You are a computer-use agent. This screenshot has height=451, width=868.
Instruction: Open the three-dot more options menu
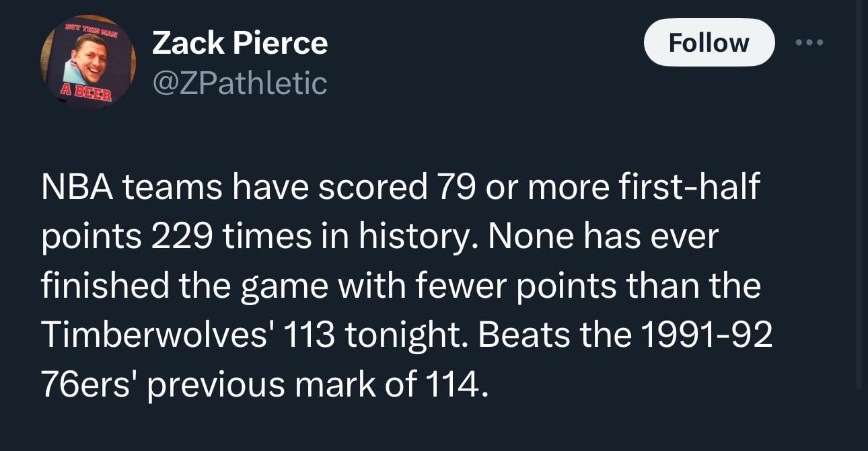[809, 42]
